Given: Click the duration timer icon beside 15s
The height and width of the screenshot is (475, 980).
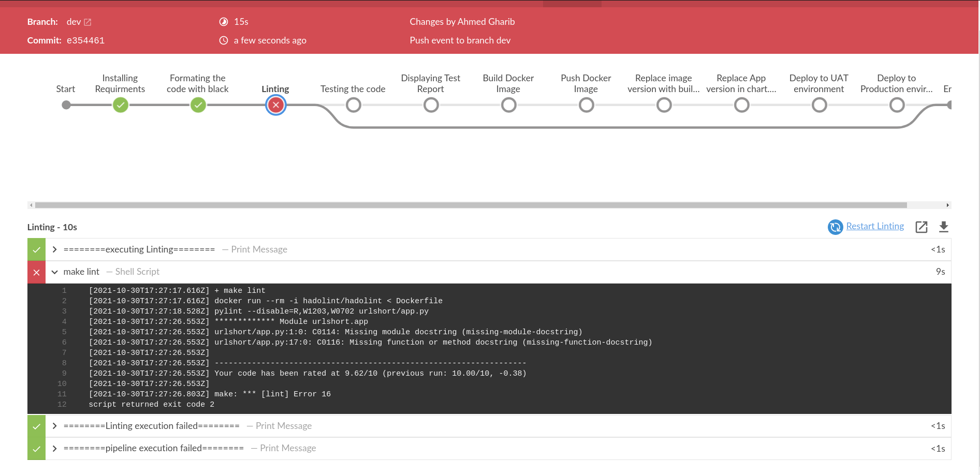Looking at the screenshot, I should (x=224, y=22).
